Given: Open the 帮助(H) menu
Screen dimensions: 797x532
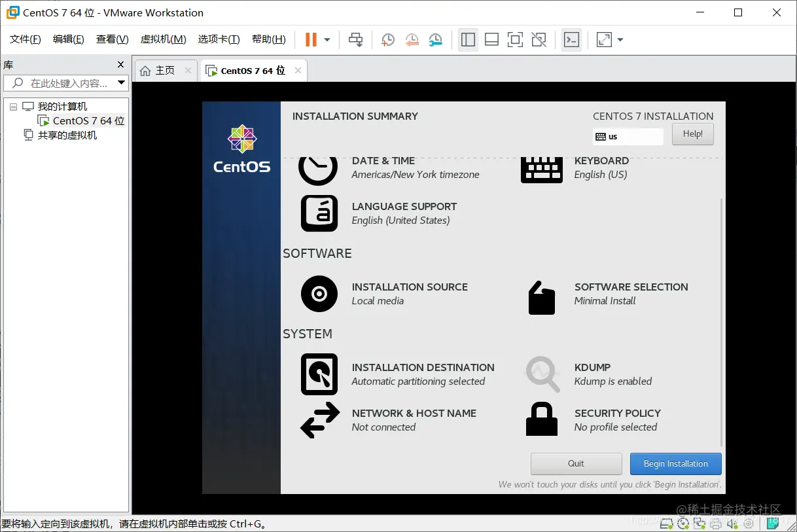Looking at the screenshot, I should click(x=268, y=39).
